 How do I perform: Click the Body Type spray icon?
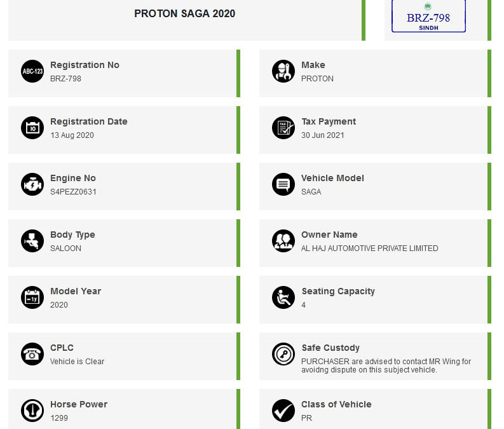click(x=32, y=241)
